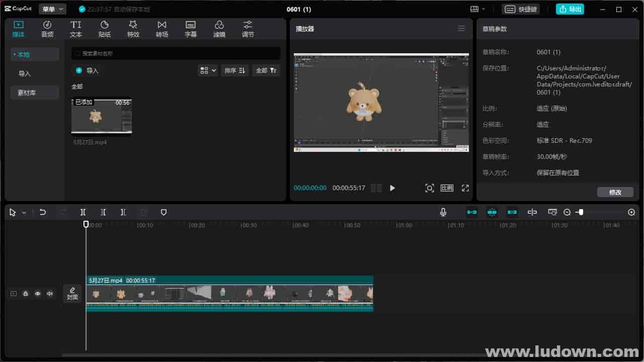
Task: Switch to the 贴纸 stickers tab
Action: click(x=105, y=29)
